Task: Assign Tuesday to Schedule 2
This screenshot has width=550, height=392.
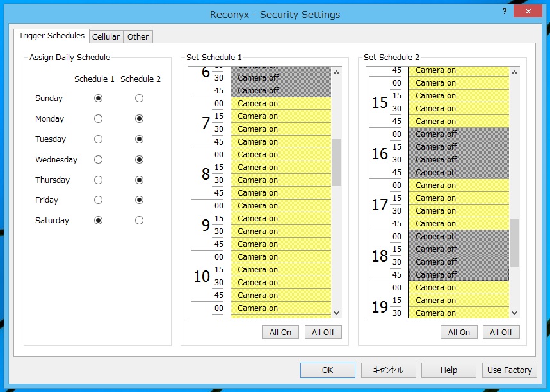Action: pos(139,139)
